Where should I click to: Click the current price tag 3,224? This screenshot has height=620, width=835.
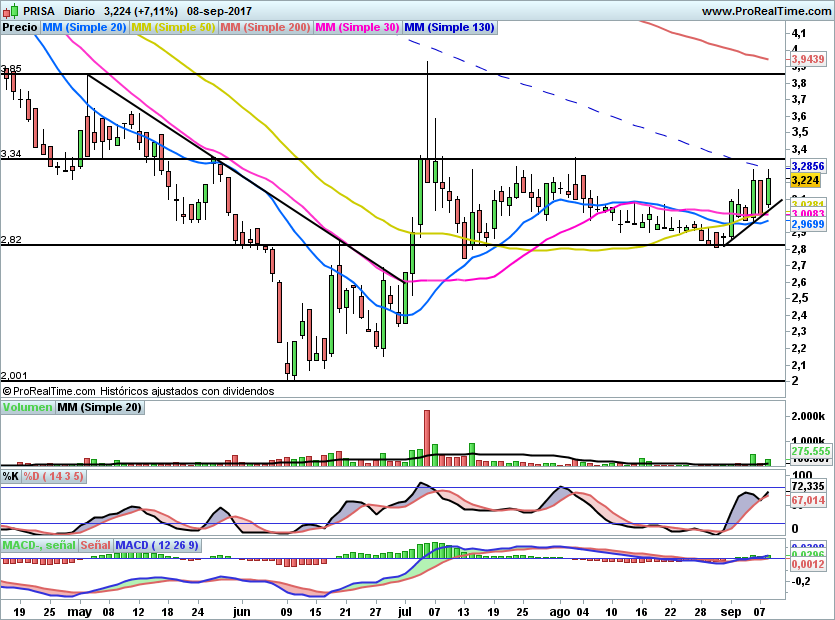tap(805, 181)
